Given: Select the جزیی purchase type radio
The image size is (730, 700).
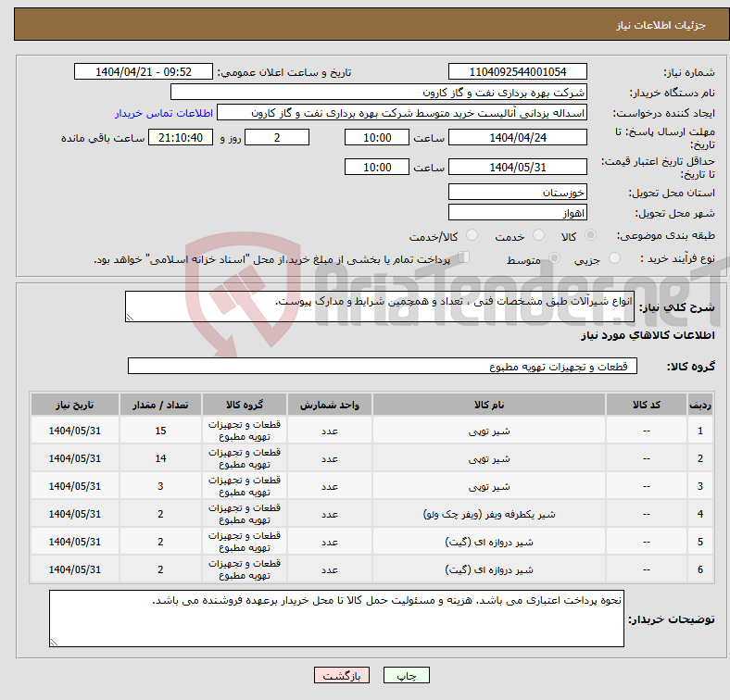Looking at the screenshot, I should tap(614, 257).
